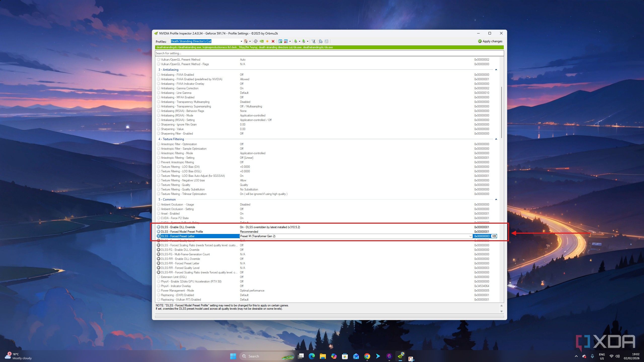This screenshot has width=644, height=362.
Task: Select Antialiasing - FXAA Enabled setting
Action: coord(326,75)
